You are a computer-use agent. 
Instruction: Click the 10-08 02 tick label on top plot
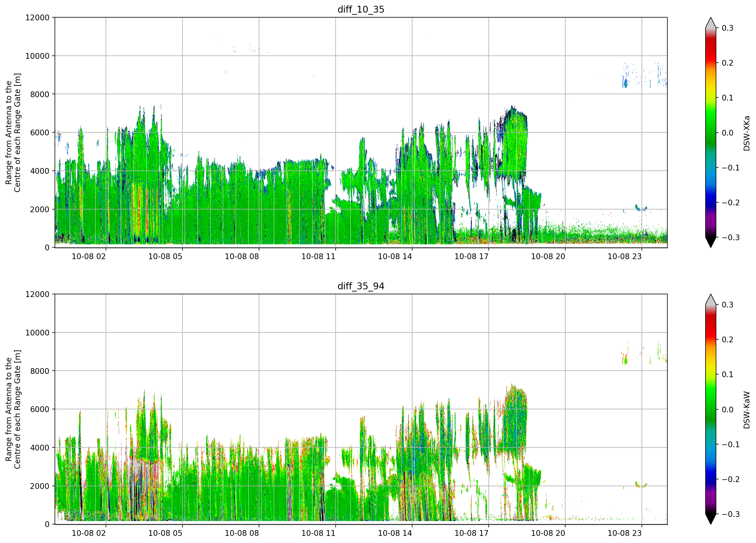pos(89,256)
